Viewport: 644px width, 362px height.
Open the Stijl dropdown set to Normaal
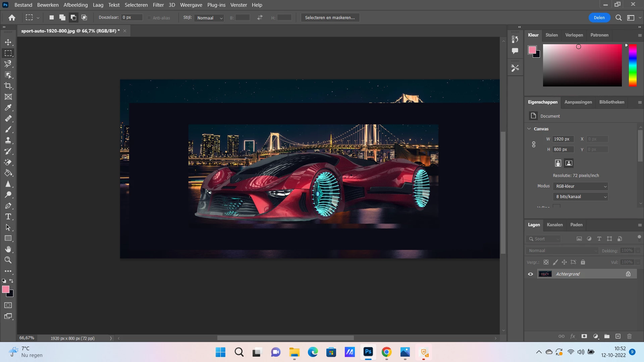click(x=209, y=18)
